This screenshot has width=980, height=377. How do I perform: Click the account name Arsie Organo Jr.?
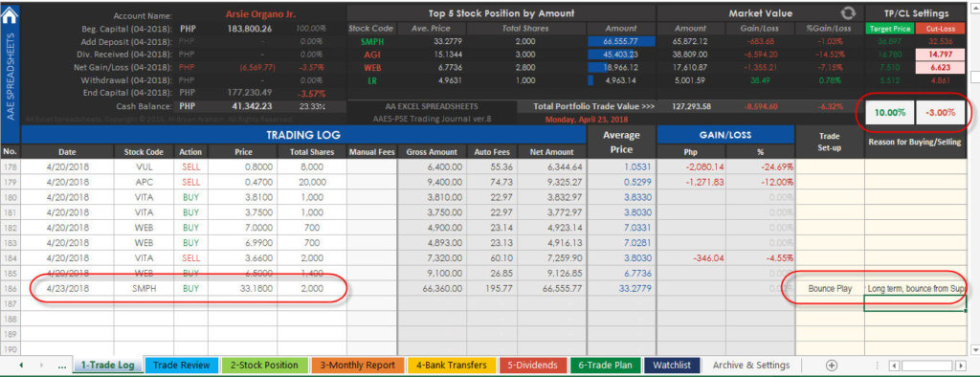259,13
